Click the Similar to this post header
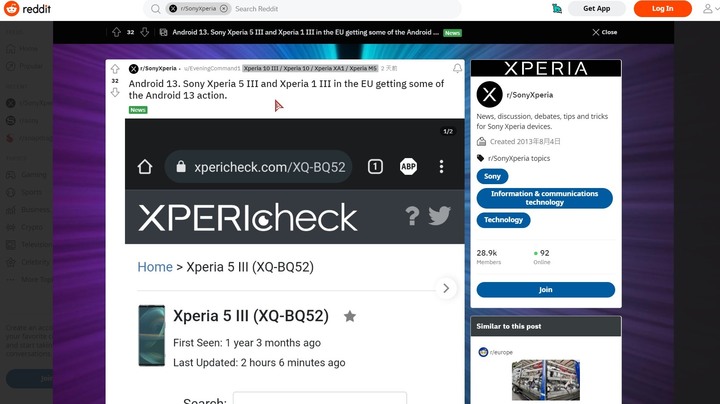 546,326
